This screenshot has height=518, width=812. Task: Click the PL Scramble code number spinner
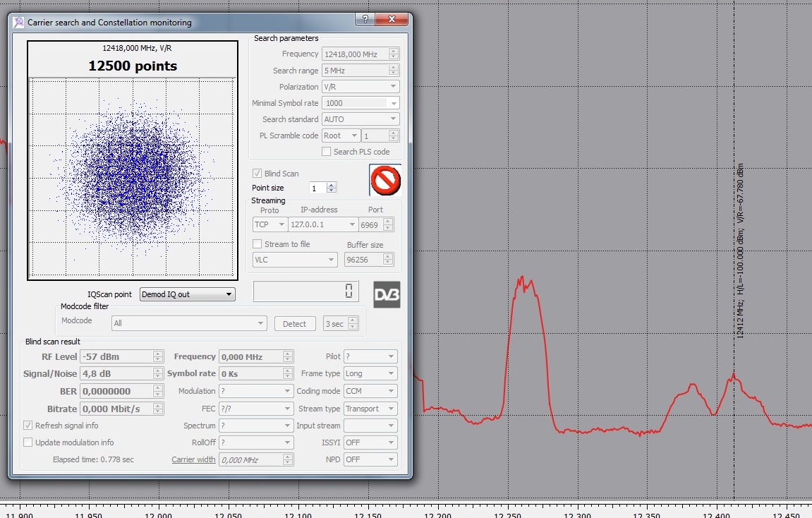click(x=394, y=135)
